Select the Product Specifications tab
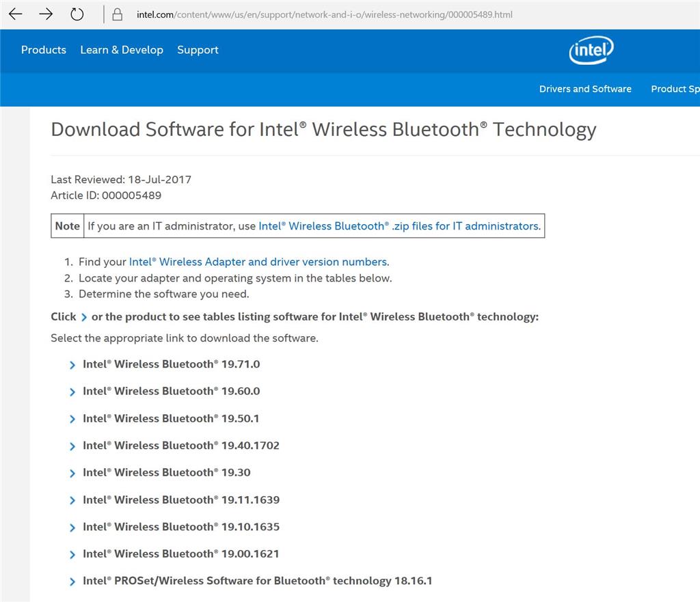The image size is (700, 602). [x=675, y=89]
